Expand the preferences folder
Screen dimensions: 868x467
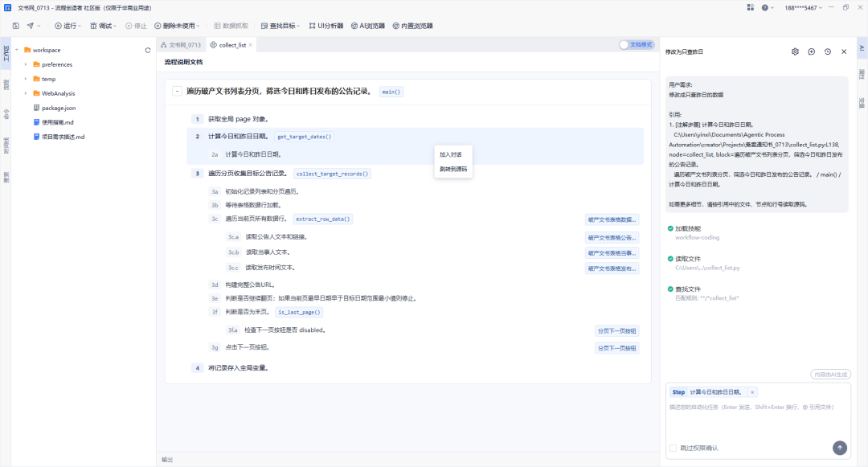tap(26, 65)
